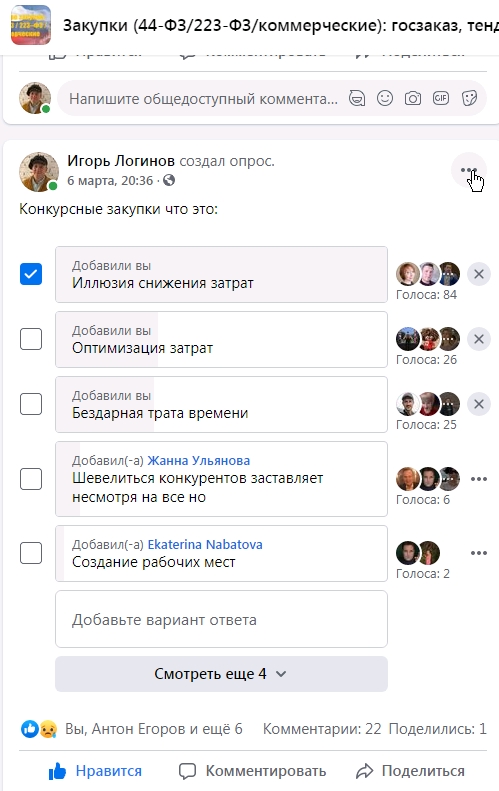Check the 'Создание рабочих мест' option
The width and height of the screenshot is (499, 791).
31,553
